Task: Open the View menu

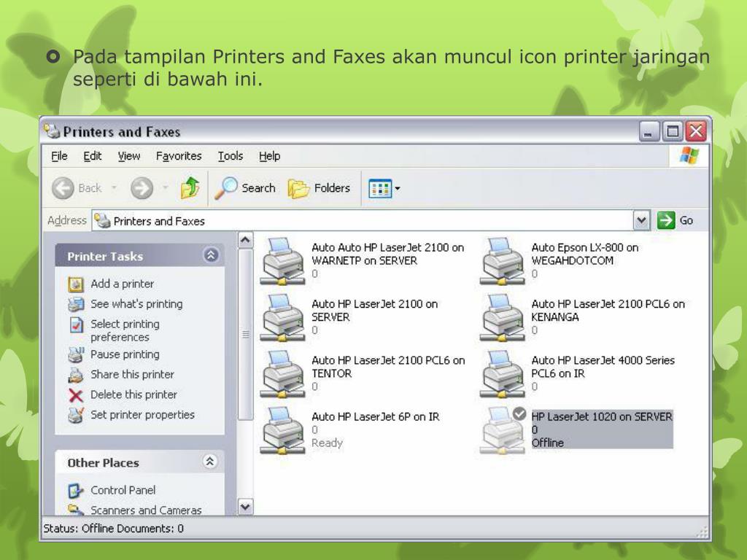Action: pyautogui.click(x=128, y=156)
